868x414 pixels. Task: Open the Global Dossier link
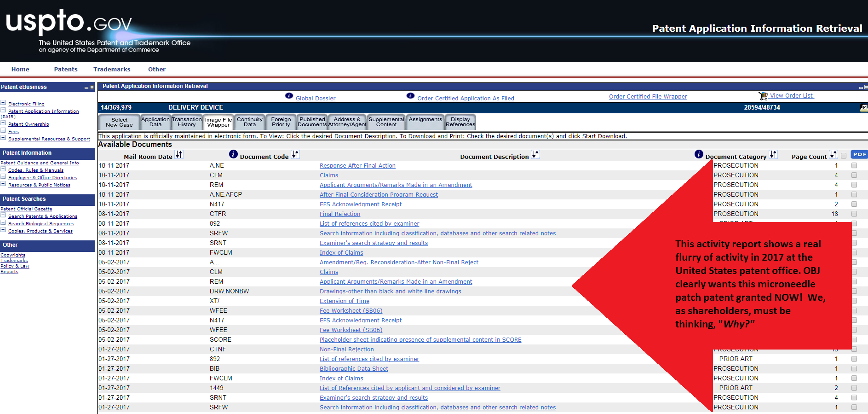coord(316,99)
